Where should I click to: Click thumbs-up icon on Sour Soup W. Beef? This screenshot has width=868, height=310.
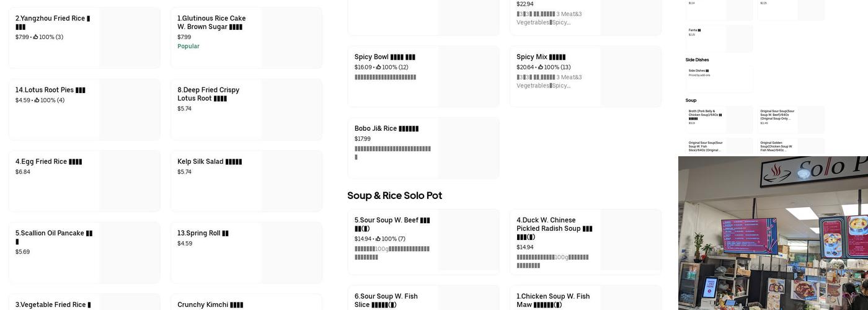pyautogui.click(x=378, y=239)
